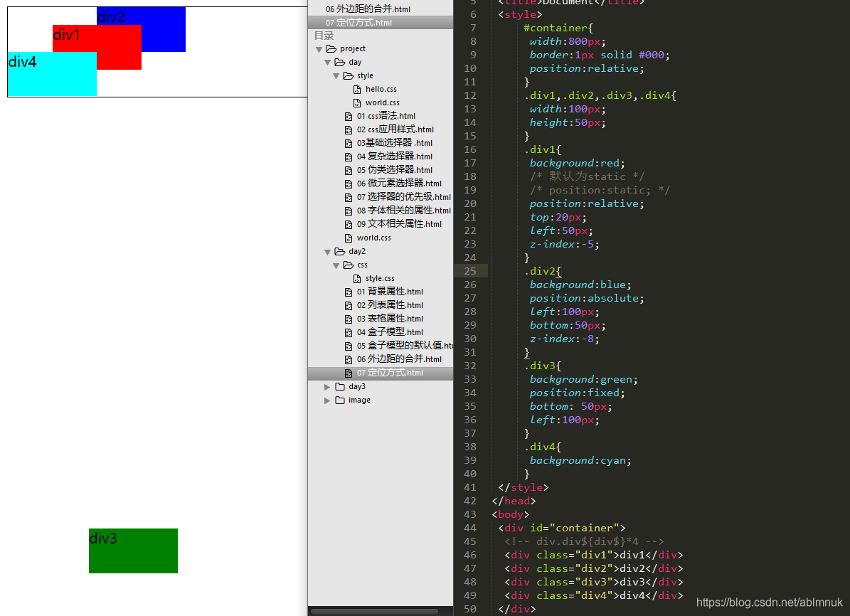Switch to open file 07 定位方式.html

pyautogui.click(x=358, y=23)
